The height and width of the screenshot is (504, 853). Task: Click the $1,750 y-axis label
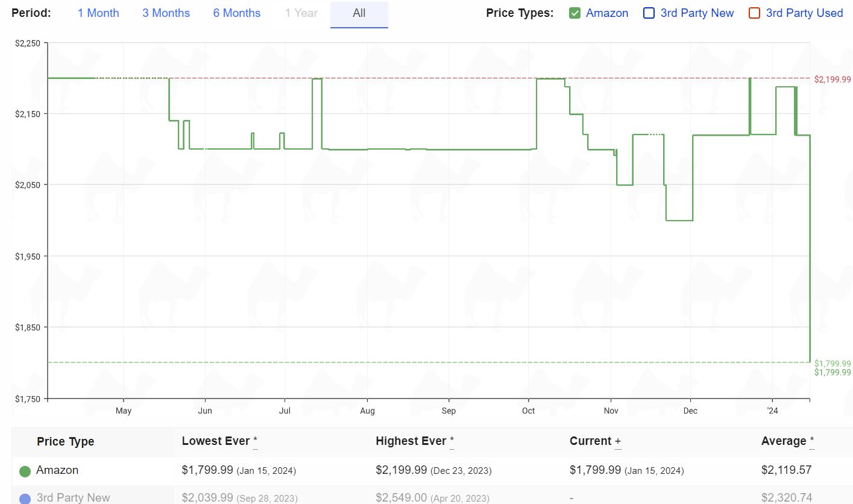(x=28, y=398)
